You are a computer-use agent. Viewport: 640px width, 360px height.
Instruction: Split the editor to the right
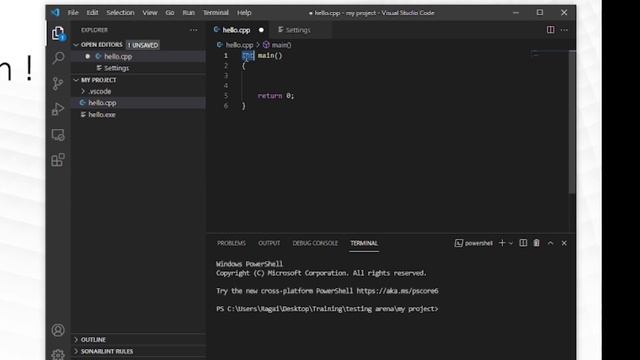(x=551, y=29)
